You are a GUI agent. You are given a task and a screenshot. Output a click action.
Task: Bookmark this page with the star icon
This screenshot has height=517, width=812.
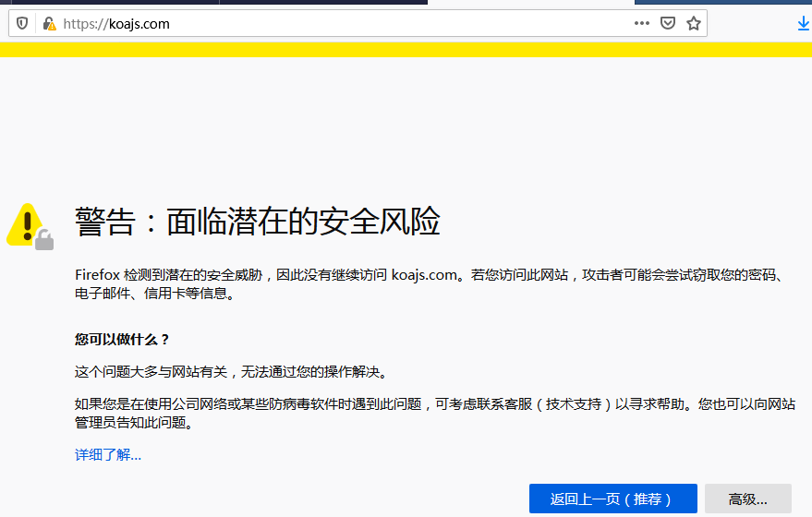(x=693, y=23)
